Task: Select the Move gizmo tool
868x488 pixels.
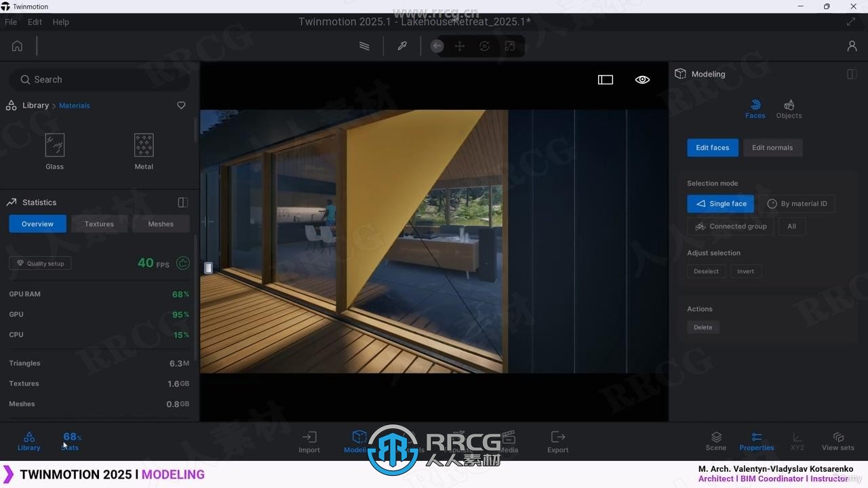Action: [460, 46]
